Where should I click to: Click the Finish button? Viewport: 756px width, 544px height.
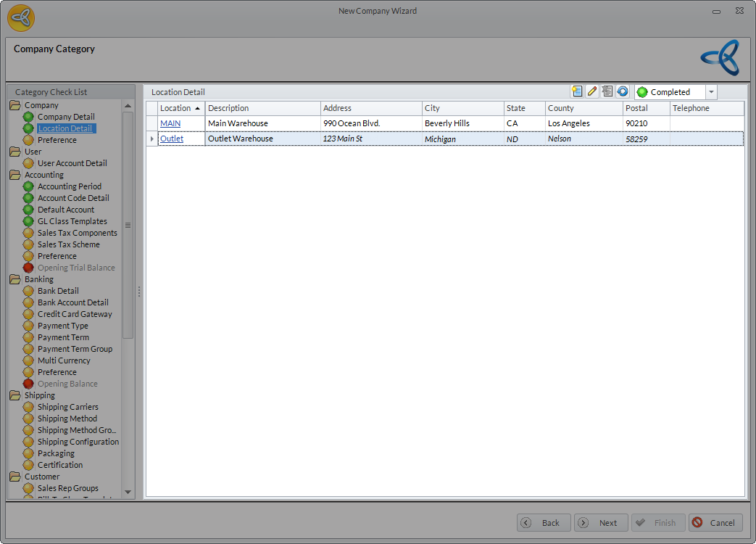[658, 523]
